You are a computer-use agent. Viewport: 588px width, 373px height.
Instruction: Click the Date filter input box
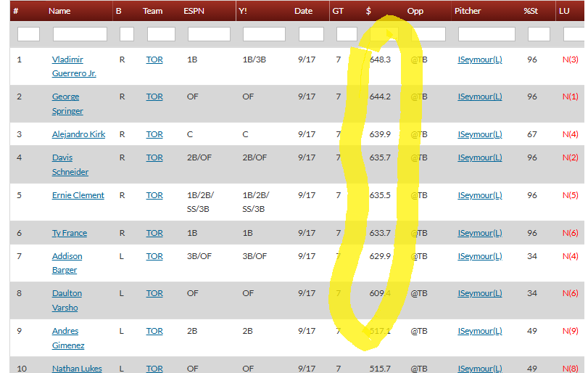(x=311, y=34)
